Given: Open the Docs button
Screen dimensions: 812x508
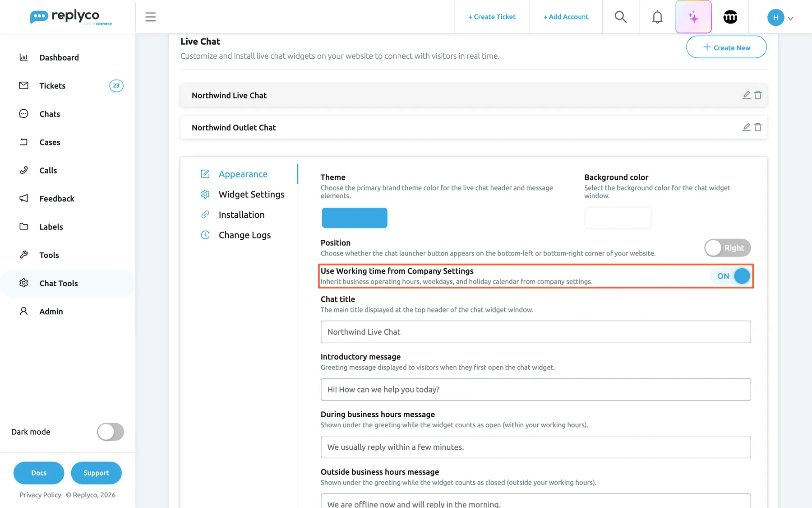Looking at the screenshot, I should (x=39, y=473).
